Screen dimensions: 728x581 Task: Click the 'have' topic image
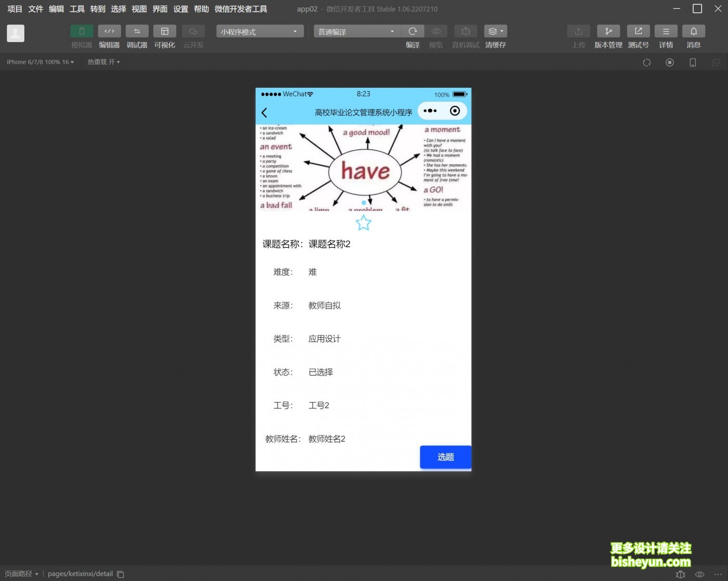363,167
